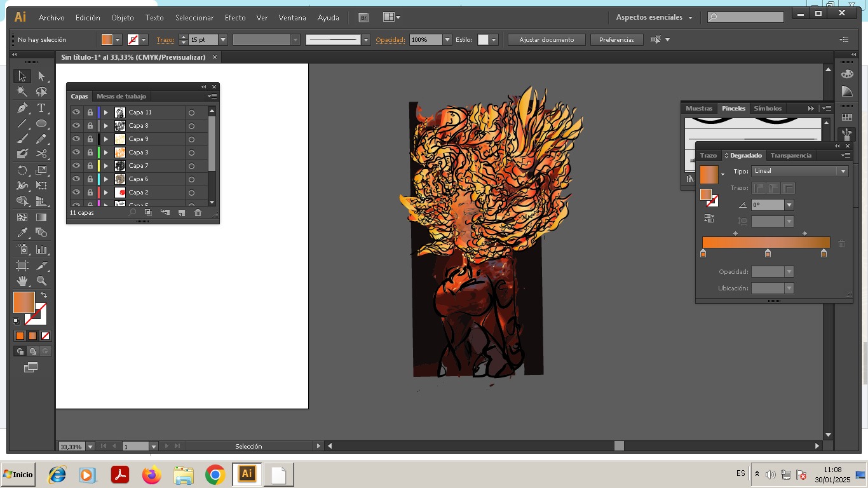This screenshot has height=488, width=868.
Task: Pick the Lasso tool
Action: coord(41,92)
